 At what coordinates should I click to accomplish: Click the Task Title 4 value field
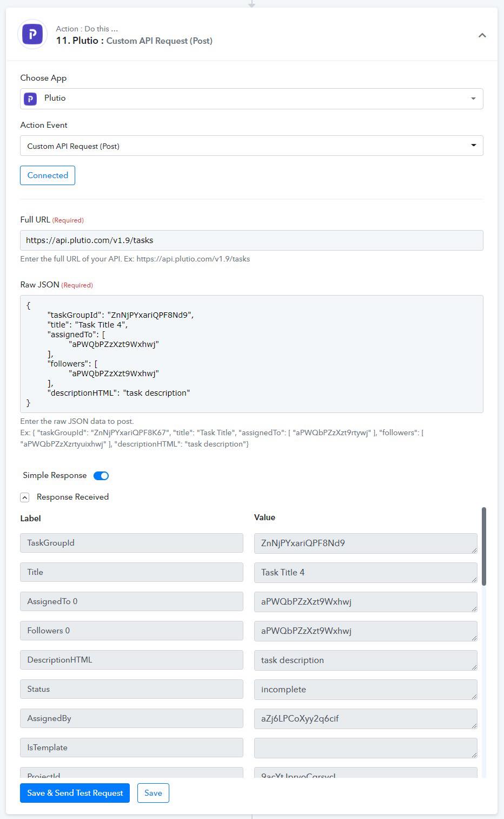tap(366, 572)
